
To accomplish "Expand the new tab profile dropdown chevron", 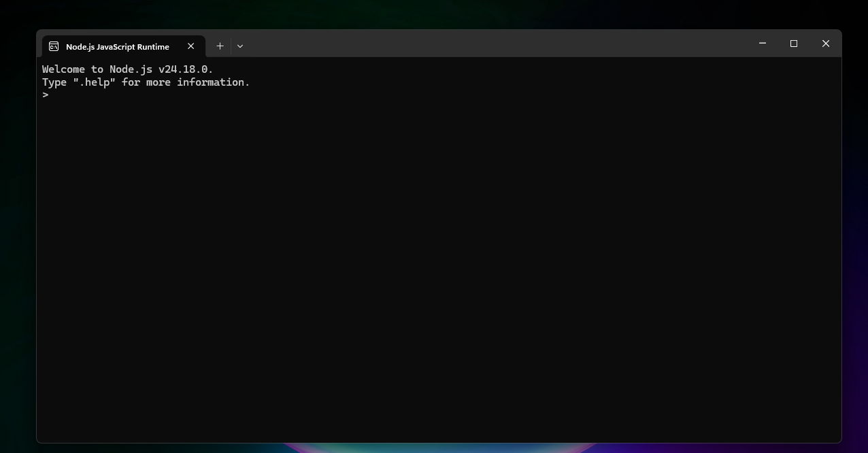I will [x=240, y=46].
